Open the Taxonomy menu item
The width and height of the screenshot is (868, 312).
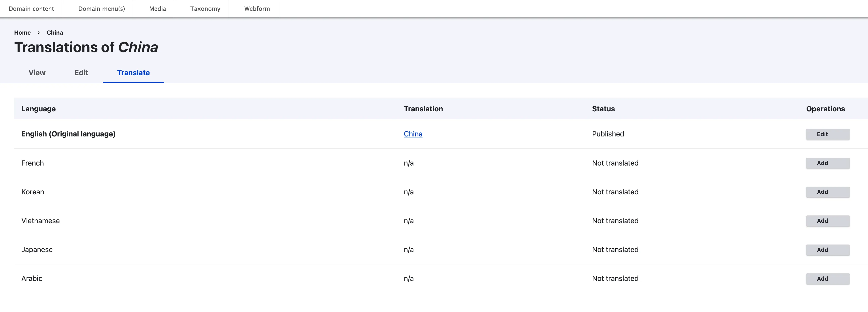(x=205, y=9)
